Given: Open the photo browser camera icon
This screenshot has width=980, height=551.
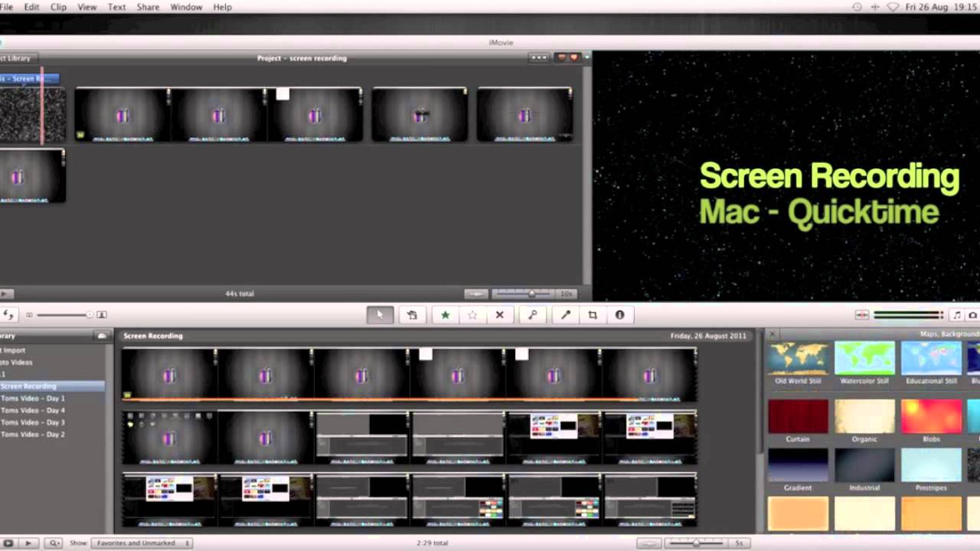Looking at the screenshot, I should pyautogui.click(x=973, y=315).
